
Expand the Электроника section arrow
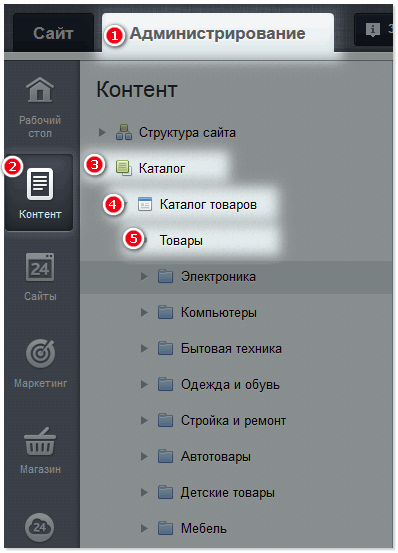tap(144, 276)
